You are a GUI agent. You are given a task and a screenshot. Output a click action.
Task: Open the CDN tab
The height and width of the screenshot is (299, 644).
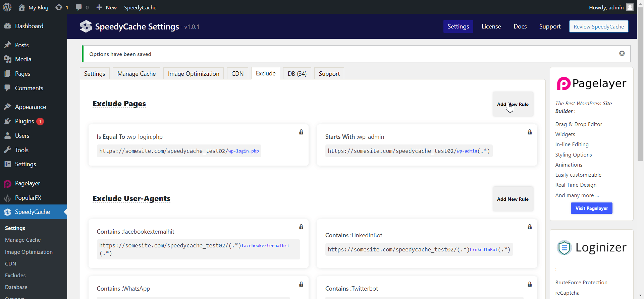click(x=237, y=74)
